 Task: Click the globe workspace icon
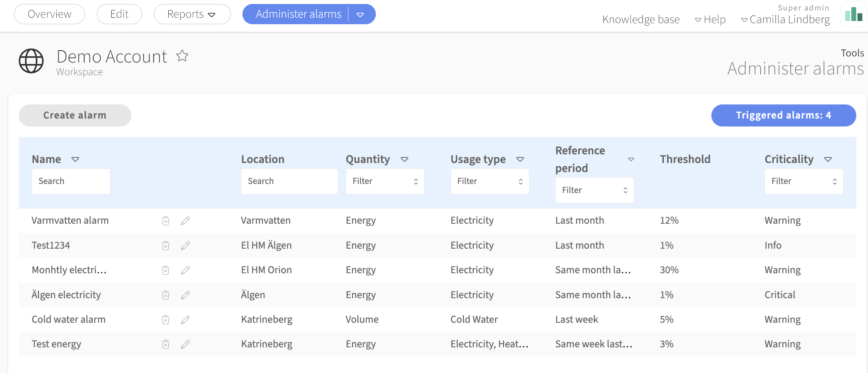[31, 61]
